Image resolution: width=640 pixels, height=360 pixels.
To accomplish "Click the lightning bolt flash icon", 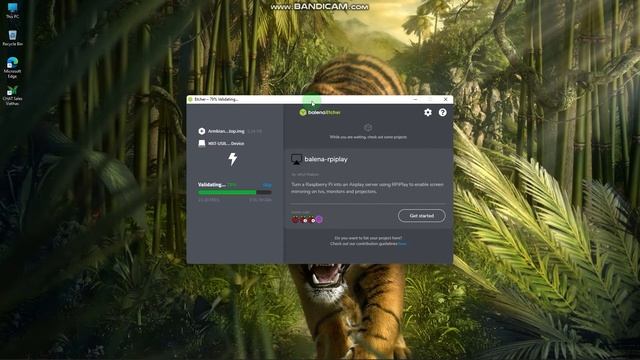I will [x=233, y=159].
